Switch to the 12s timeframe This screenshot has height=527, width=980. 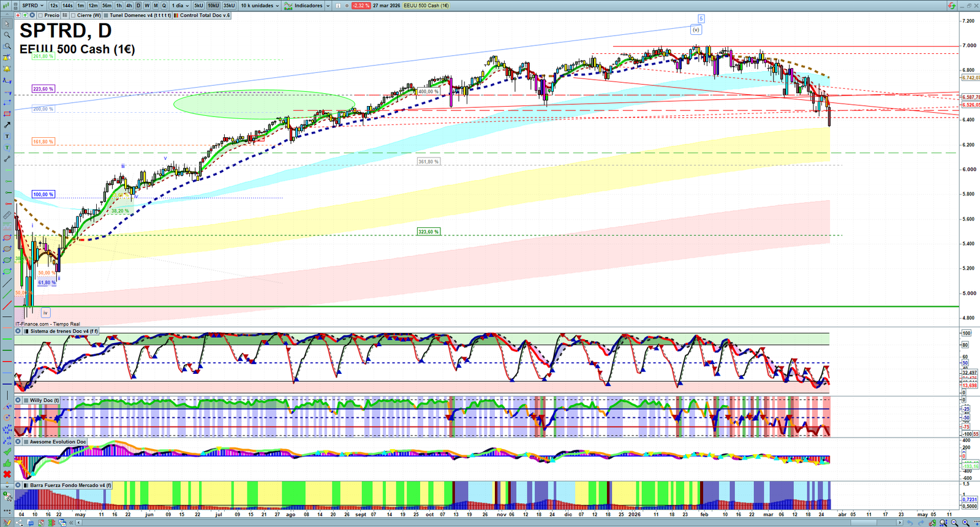[x=54, y=6]
